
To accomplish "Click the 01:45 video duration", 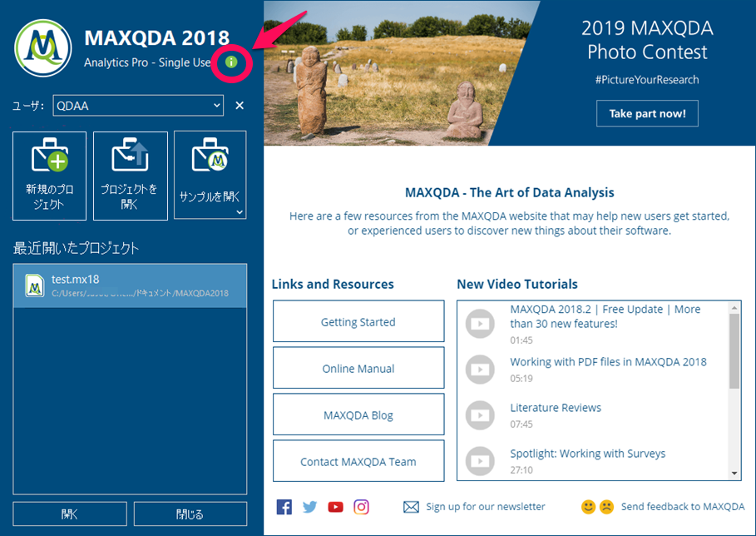I will (521, 340).
